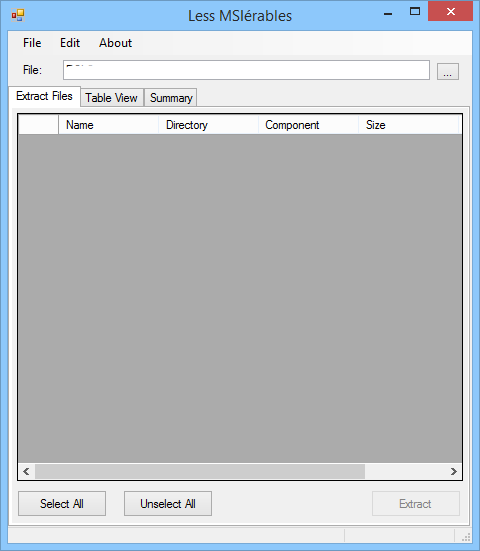
Task: Switch to the Table View tab
Action: [111, 98]
